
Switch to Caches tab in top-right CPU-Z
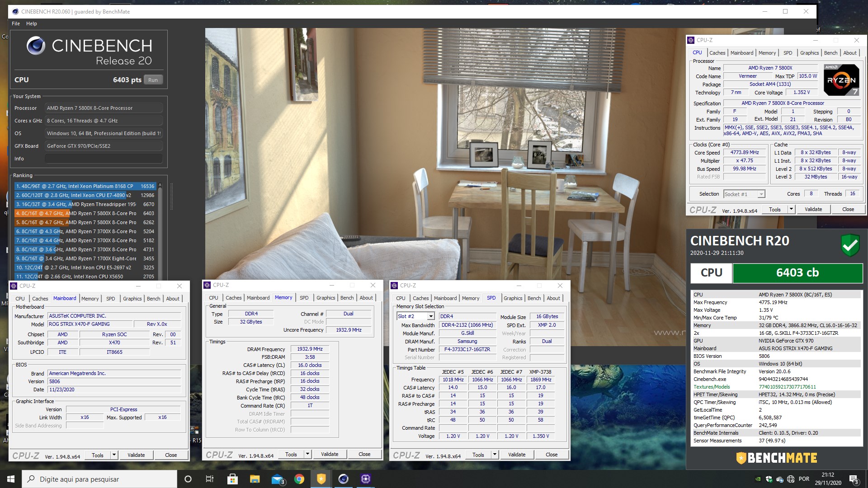[717, 53]
